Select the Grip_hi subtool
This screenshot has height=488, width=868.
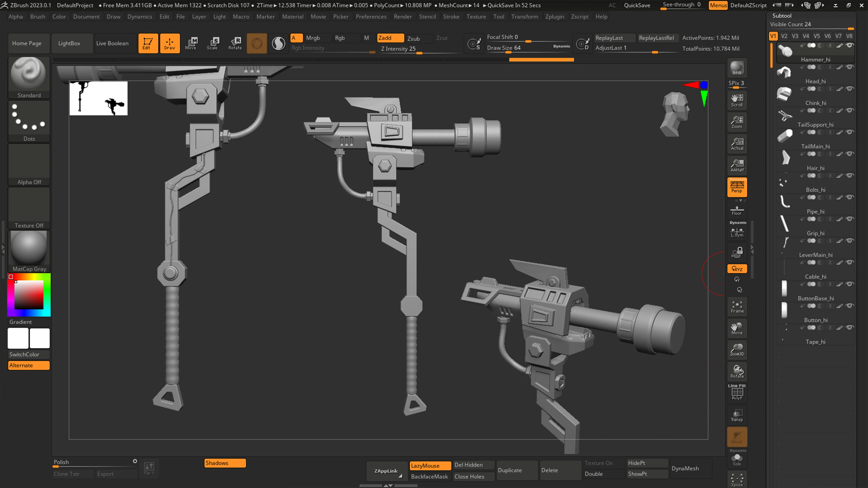tap(816, 226)
